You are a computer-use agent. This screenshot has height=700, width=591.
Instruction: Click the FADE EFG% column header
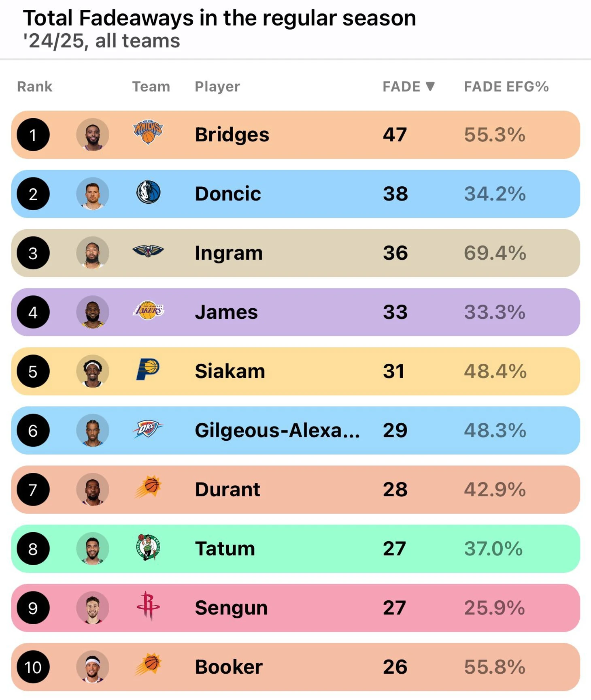pos(506,87)
